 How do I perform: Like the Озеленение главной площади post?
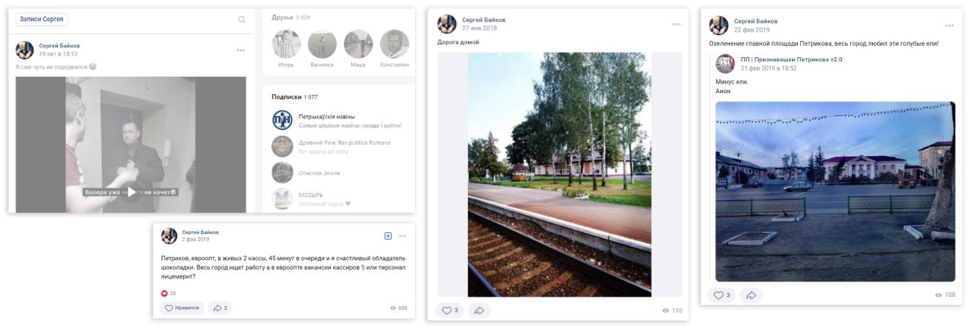pyautogui.click(x=724, y=295)
